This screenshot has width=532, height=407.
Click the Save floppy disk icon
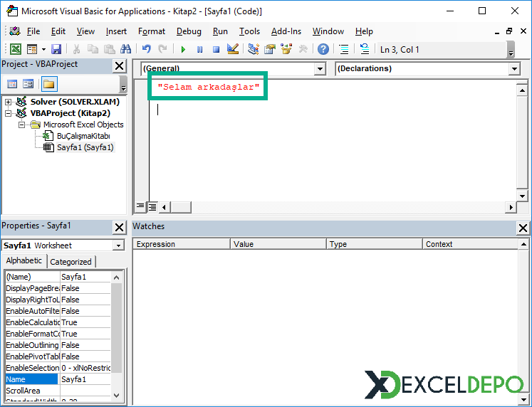point(56,50)
